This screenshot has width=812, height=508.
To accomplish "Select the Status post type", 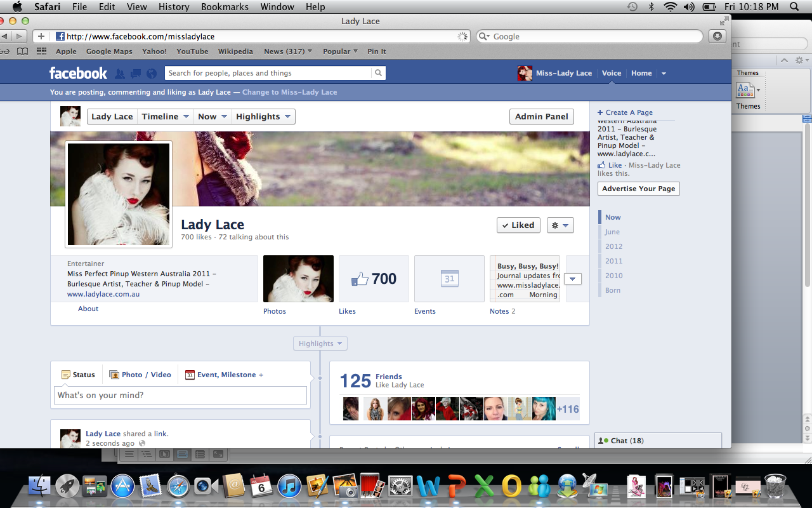I will coord(78,375).
